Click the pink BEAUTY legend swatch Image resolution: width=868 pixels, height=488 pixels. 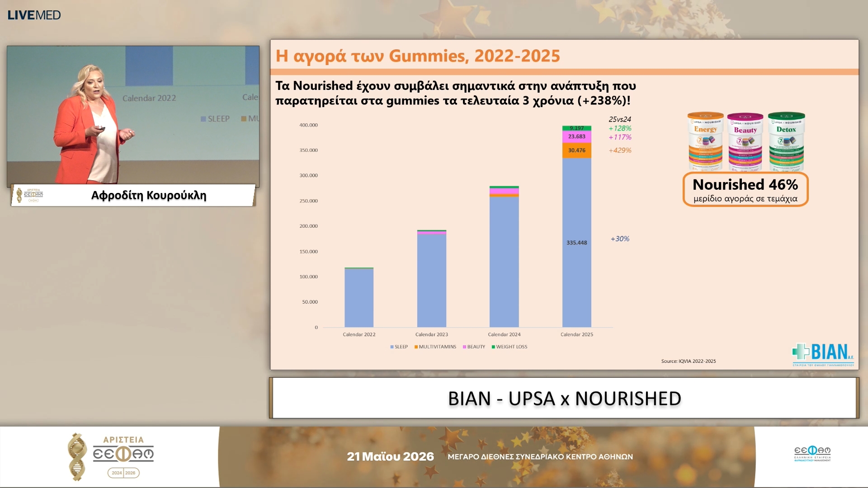464,347
